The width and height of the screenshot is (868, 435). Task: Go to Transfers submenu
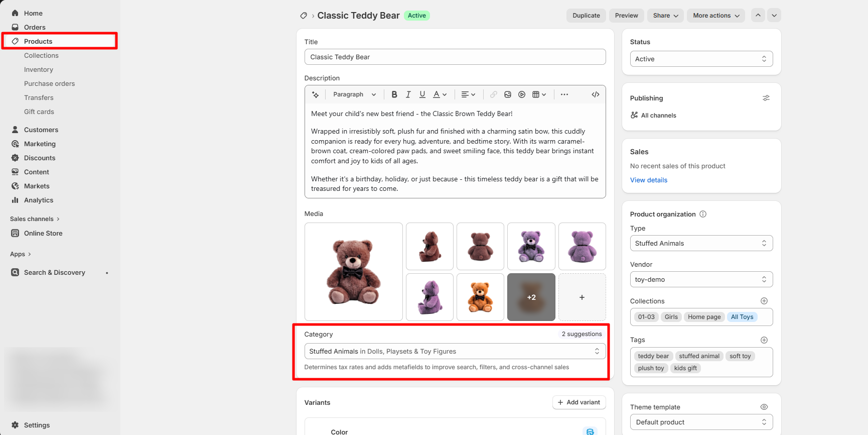point(39,97)
